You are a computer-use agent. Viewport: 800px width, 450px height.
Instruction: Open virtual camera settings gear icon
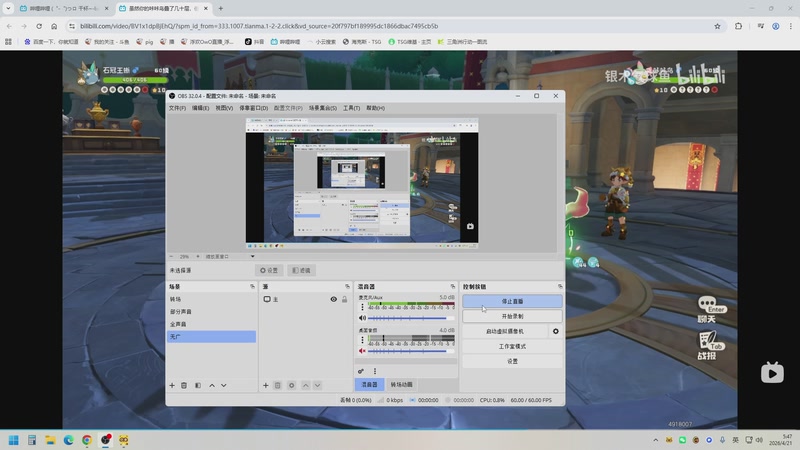click(x=556, y=331)
